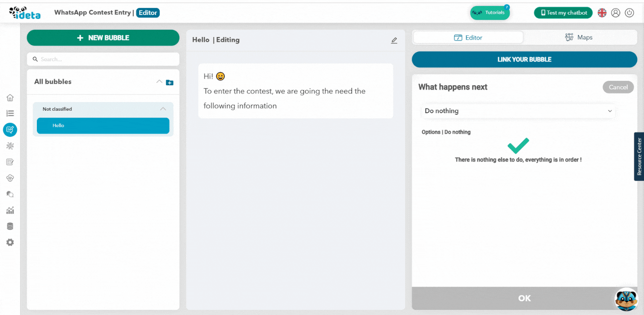Viewport: 644px width, 315px height.
Task: Open the chat conversations sidebar icon
Action: tap(10, 194)
